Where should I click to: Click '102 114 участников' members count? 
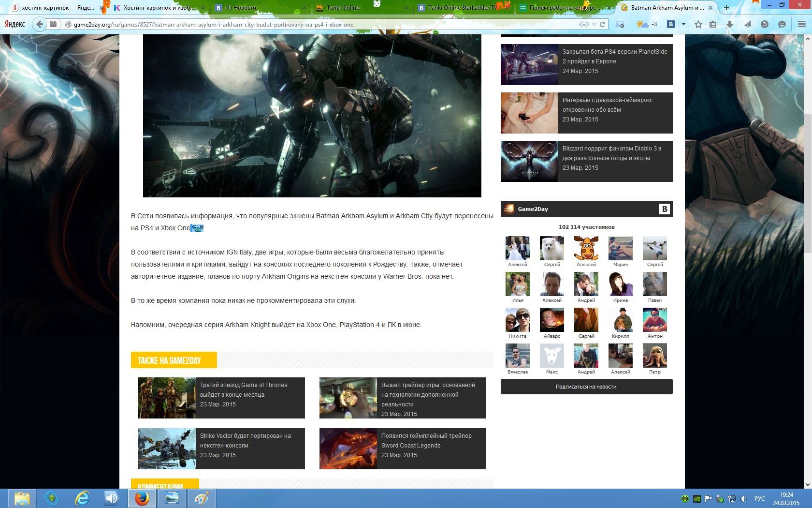pos(587,227)
